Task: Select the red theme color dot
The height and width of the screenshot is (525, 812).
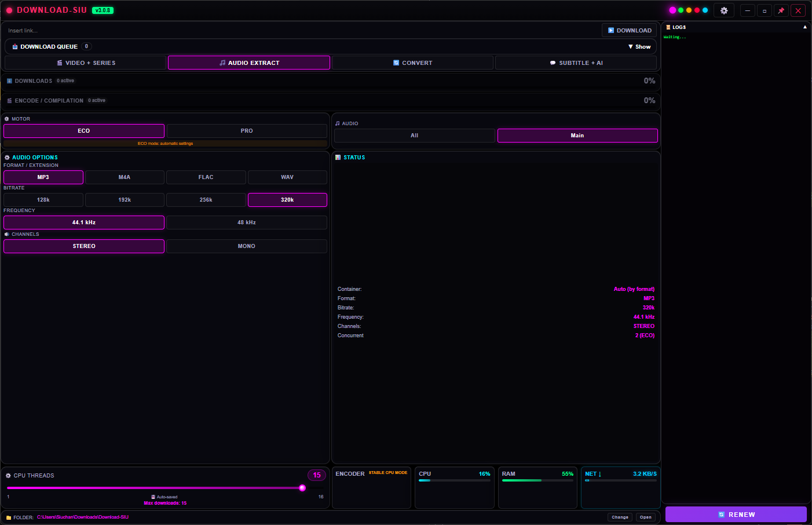Action: (697, 10)
